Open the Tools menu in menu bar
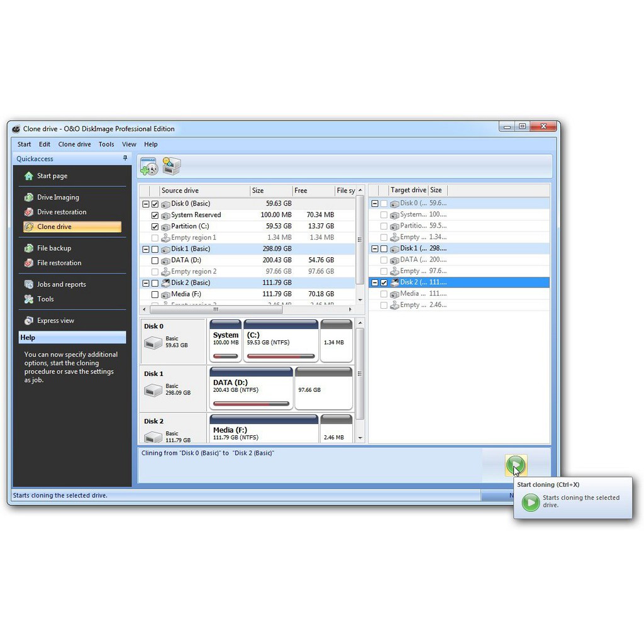 (106, 144)
